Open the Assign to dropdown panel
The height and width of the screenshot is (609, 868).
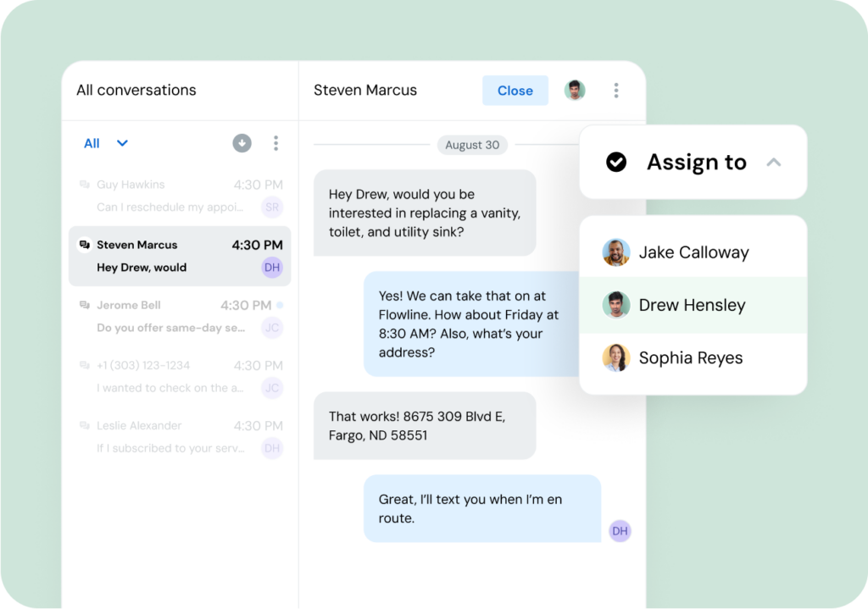[x=695, y=162]
